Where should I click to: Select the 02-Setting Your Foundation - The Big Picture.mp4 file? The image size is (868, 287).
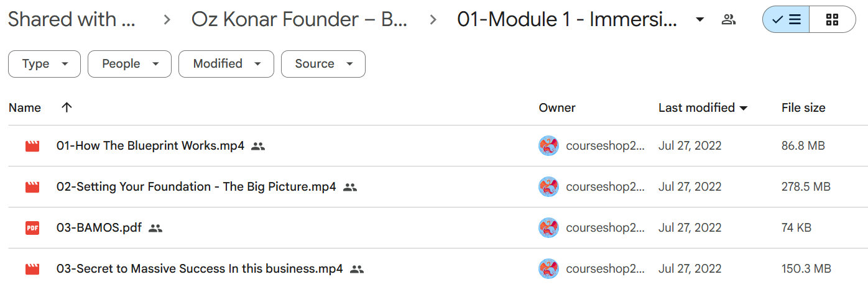point(434,187)
